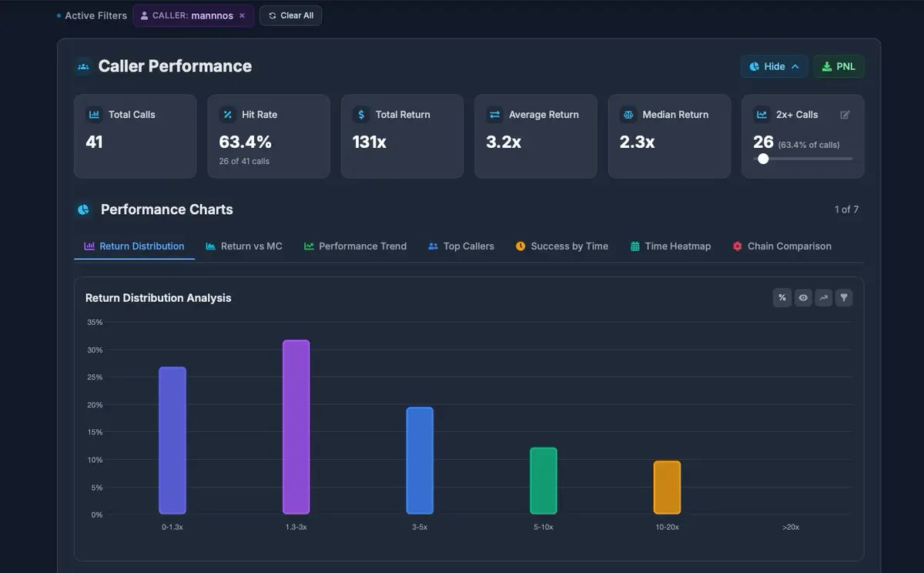924x573 pixels.
Task: Click the edit icon on 2x+ Calls card
Action: (845, 115)
